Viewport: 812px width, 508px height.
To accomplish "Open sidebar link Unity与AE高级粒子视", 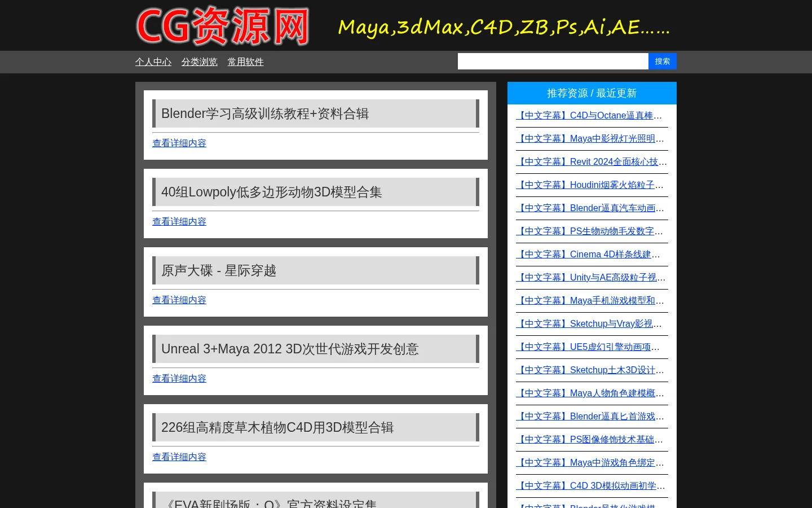I will pyautogui.click(x=591, y=278).
